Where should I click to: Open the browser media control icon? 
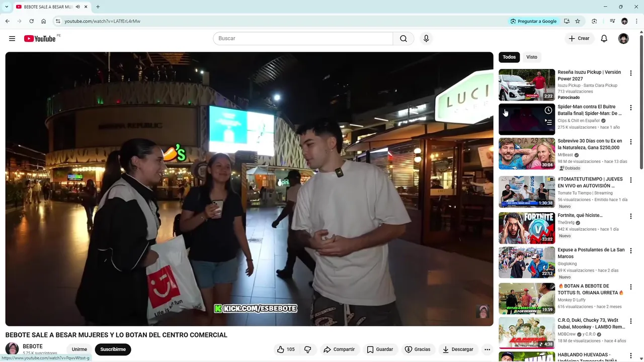coord(612,21)
